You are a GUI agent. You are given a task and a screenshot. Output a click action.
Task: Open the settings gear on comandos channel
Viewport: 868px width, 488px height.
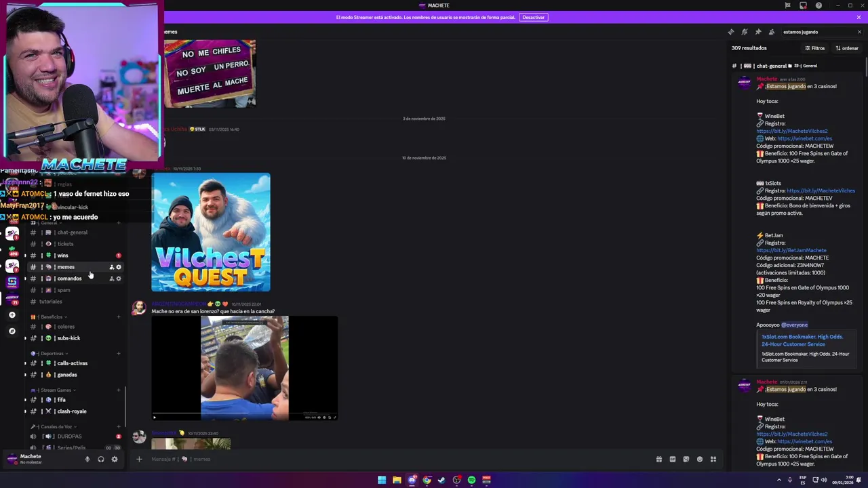coord(119,279)
